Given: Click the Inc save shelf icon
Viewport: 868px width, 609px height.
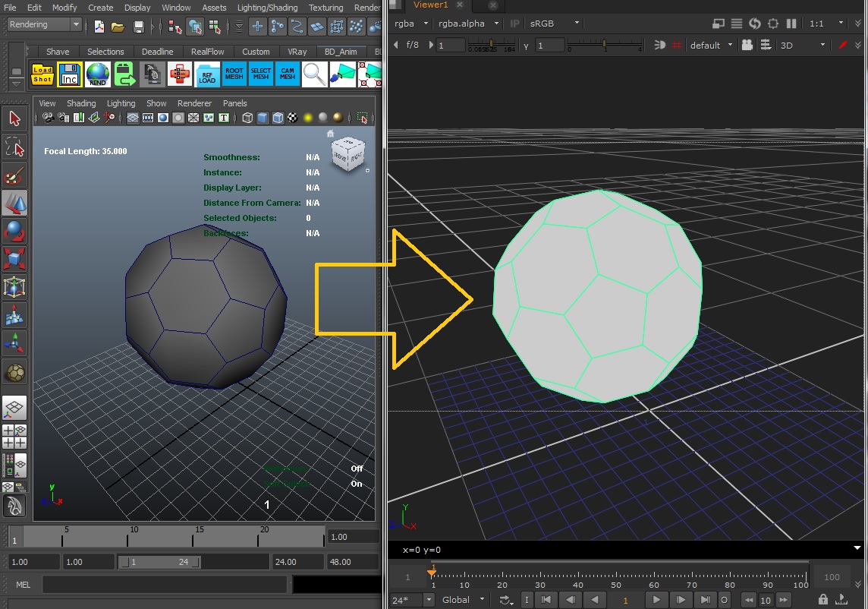Looking at the screenshot, I should (69, 74).
